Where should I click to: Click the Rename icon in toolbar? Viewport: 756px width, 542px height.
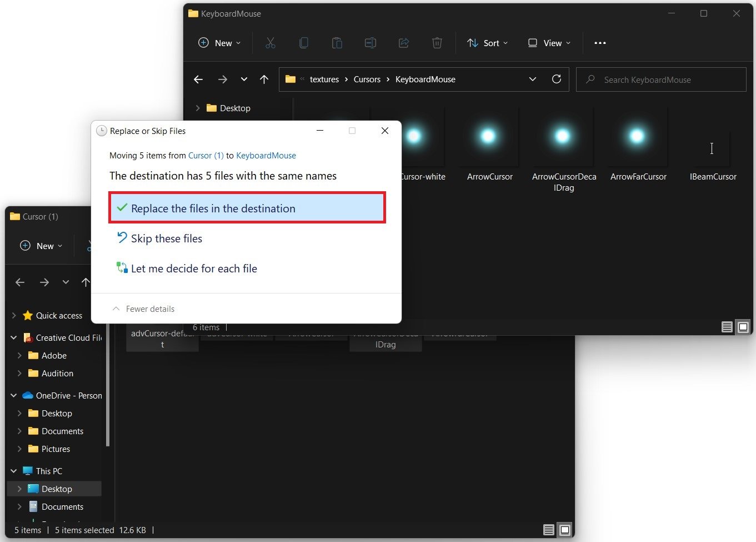tap(371, 43)
